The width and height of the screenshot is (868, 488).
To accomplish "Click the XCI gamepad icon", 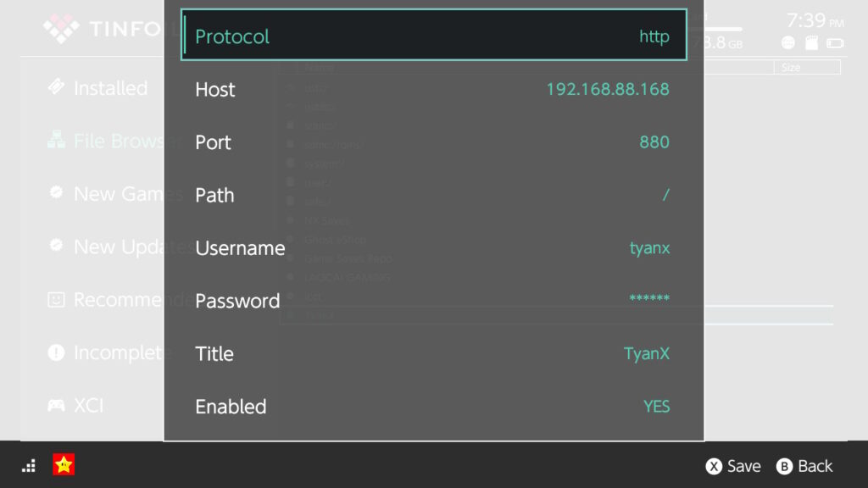I will coord(57,406).
